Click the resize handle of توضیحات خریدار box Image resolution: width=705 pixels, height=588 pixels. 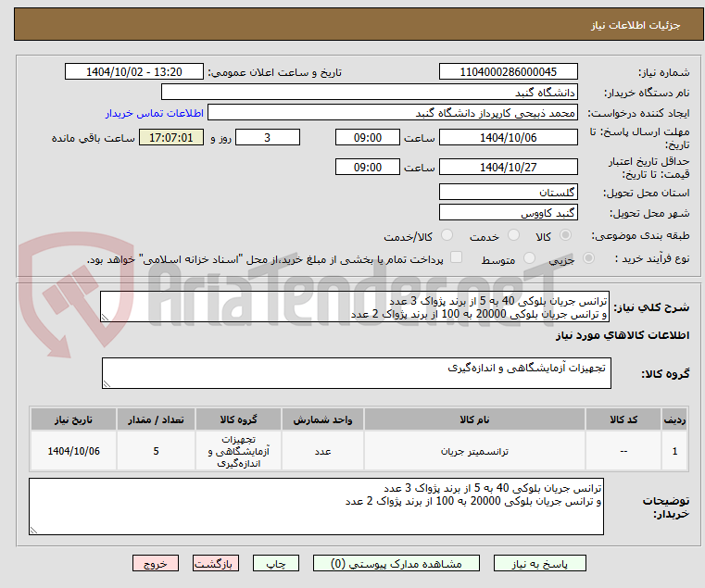pos(33,531)
